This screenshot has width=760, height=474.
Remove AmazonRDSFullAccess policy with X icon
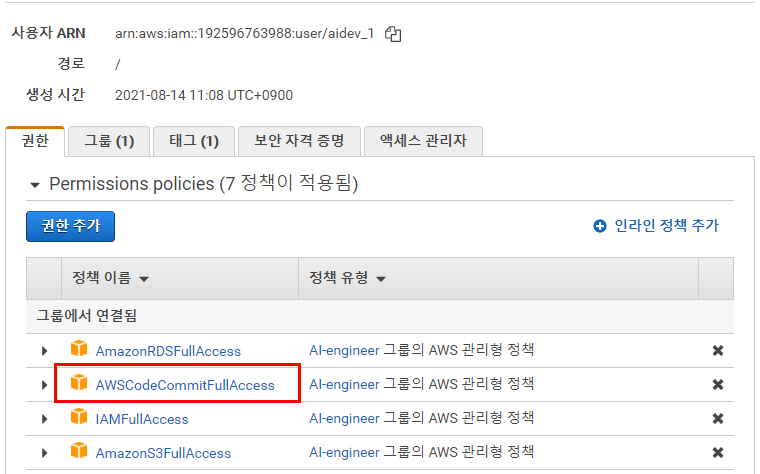point(718,350)
